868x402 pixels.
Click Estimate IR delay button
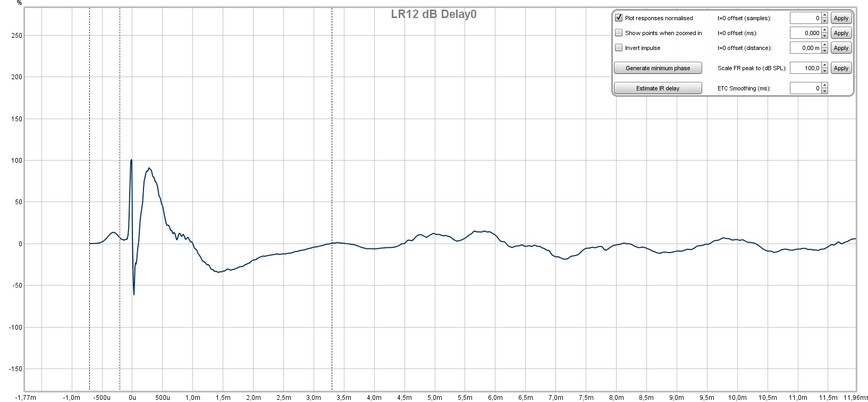pos(658,88)
